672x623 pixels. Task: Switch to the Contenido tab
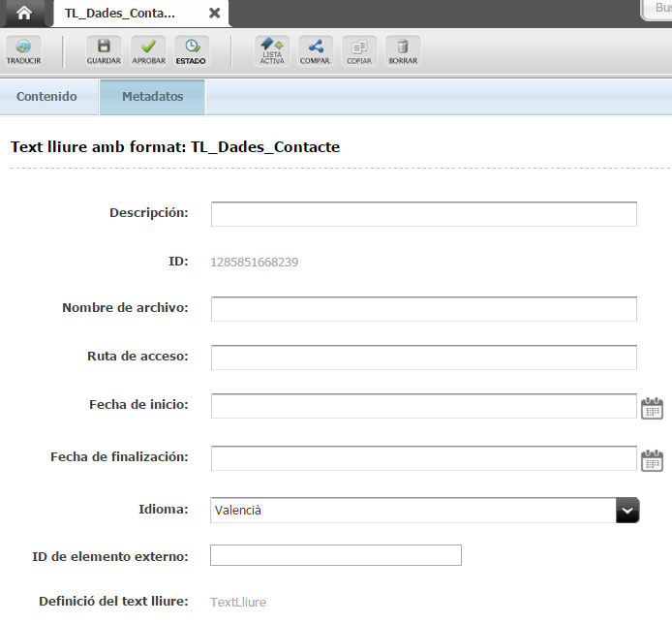tap(46, 97)
